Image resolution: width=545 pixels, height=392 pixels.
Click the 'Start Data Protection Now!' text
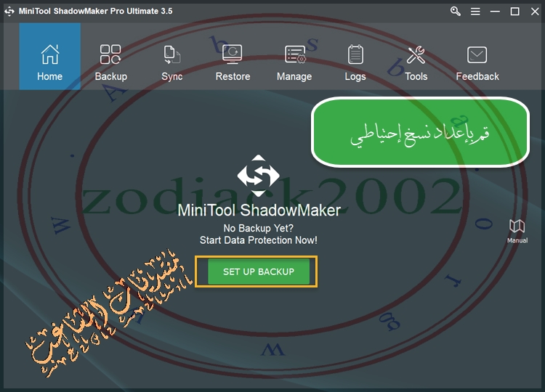(x=258, y=240)
